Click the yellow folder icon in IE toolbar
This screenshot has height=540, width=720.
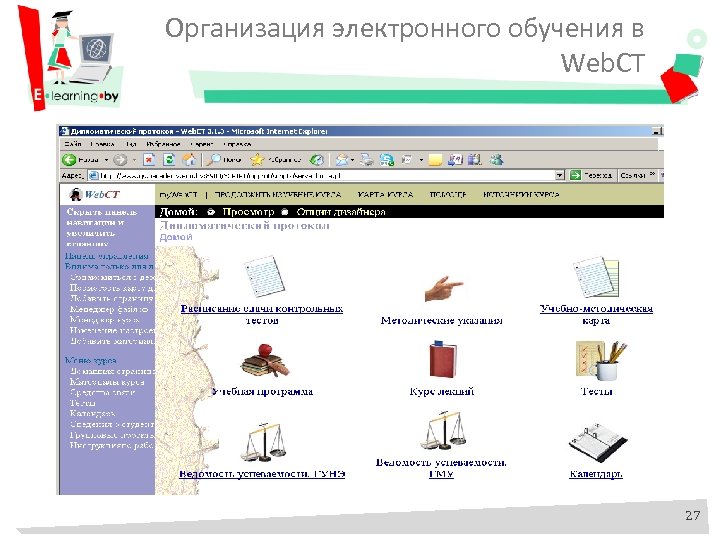point(435,159)
